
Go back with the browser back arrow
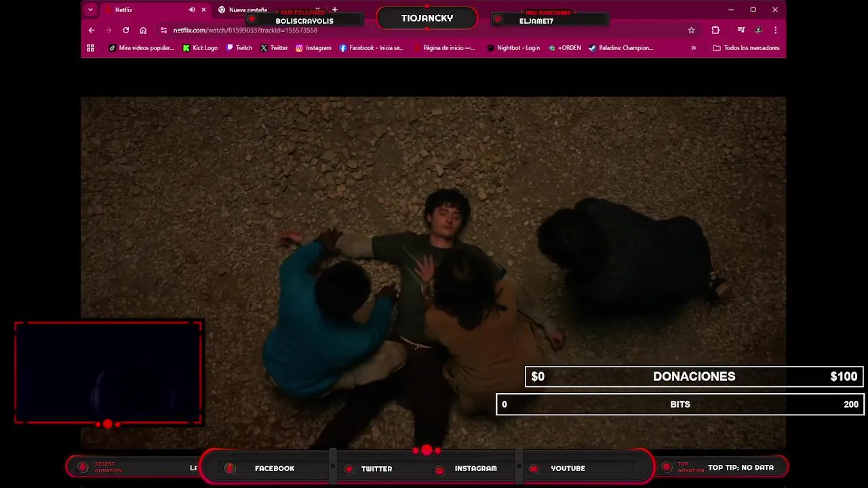[92, 30]
